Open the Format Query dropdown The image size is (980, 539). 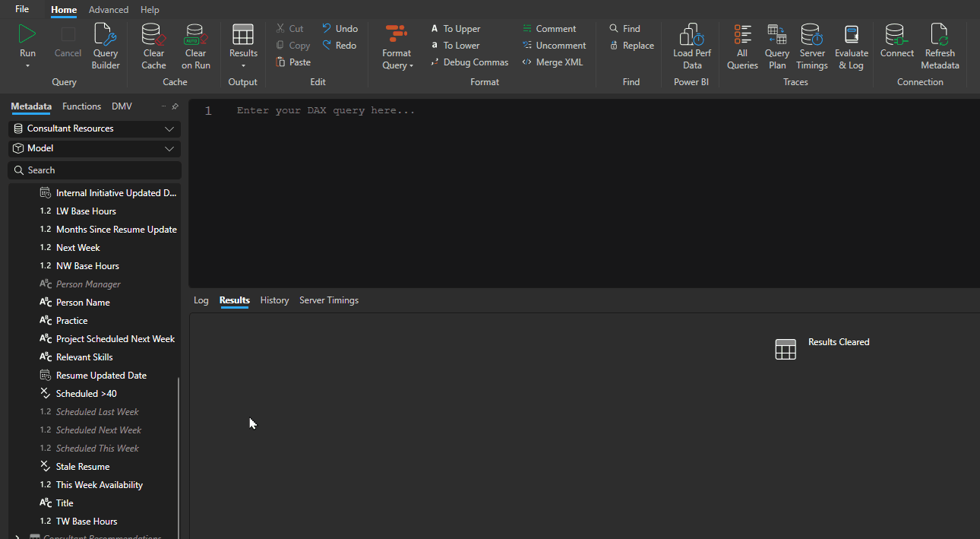397,46
